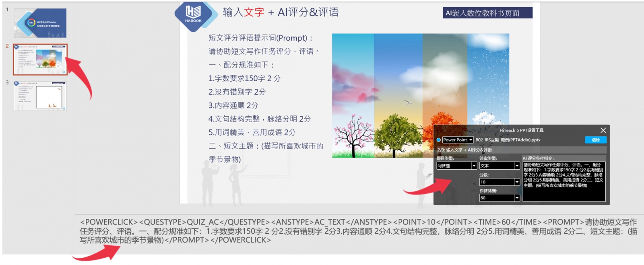Select the blue radio dot beside Power Point
The width and height of the screenshot is (644, 265).
[x=438, y=140]
